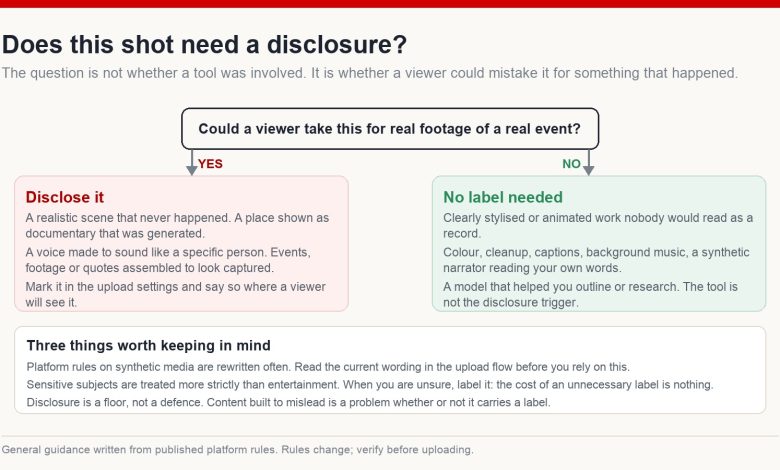The width and height of the screenshot is (780, 470).
Task: Click the green NO branch label
Action: pos(571,164)
